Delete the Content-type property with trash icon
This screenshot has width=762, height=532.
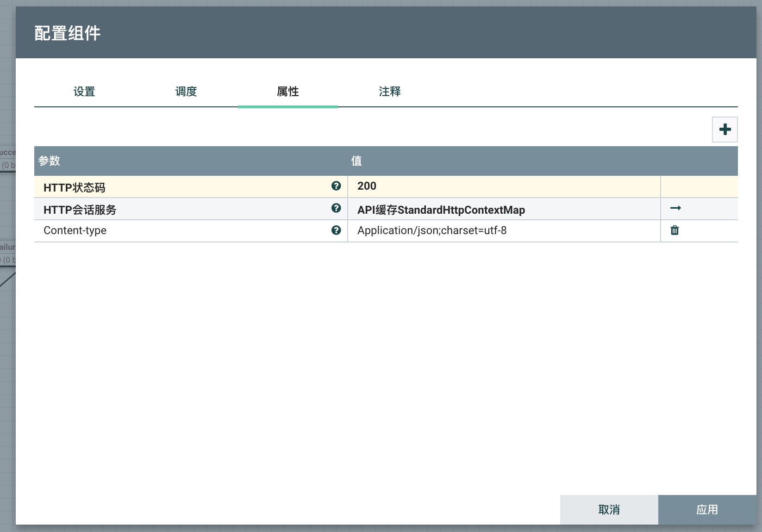pyautogui.click(x=675, y=230)
